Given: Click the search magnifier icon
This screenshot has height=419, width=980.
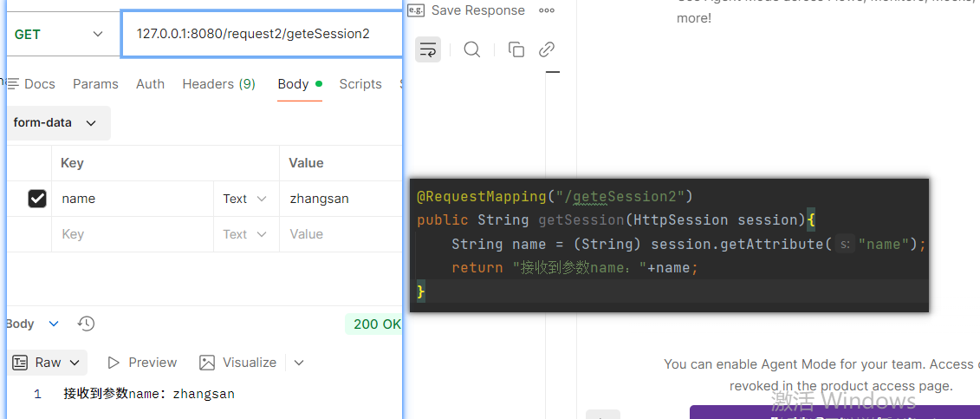Looking at the screenshot, I should click(x=472, y=49).
